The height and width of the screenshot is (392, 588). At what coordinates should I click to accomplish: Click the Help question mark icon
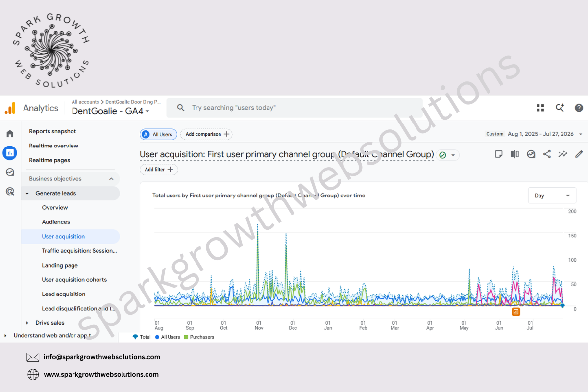579,108
